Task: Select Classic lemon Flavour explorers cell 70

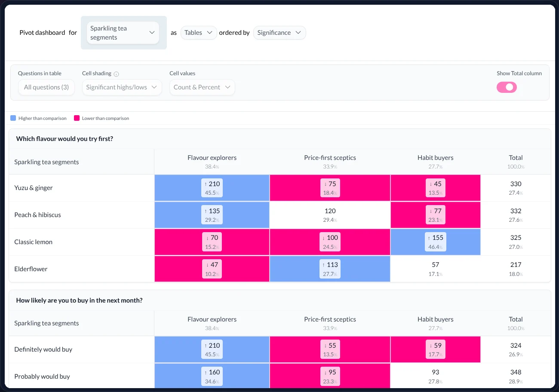Action: pos(212,242)
